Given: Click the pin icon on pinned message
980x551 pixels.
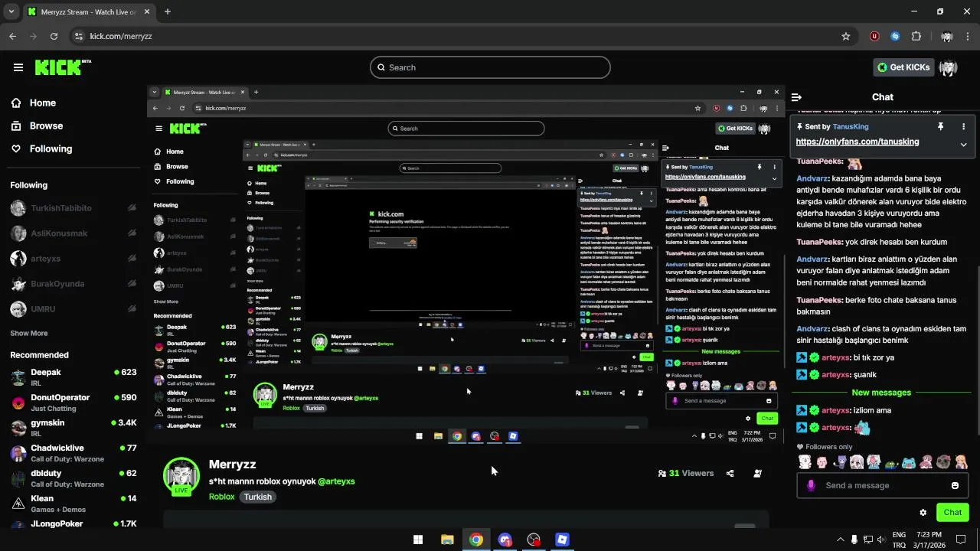Looking at the screenshot, I should coord(940,126).
